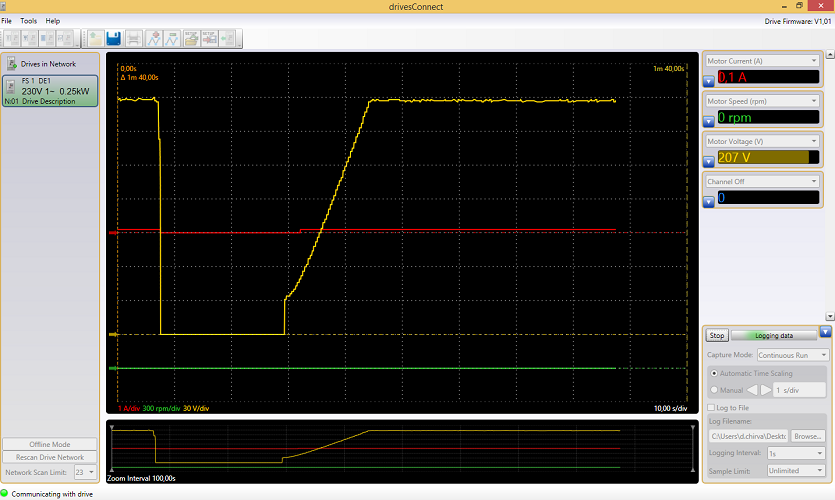Click the Rescan Drive Network button
The width and height of the screenshot is (835, 500).
50,457
